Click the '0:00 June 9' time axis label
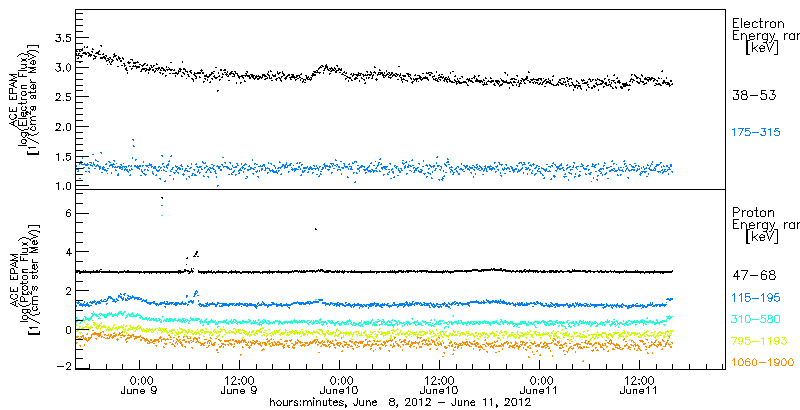800x410 pixels. 139,386
